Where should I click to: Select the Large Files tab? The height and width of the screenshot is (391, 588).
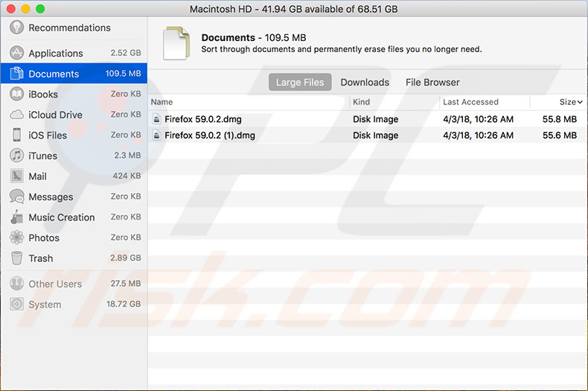pos(300,82)
